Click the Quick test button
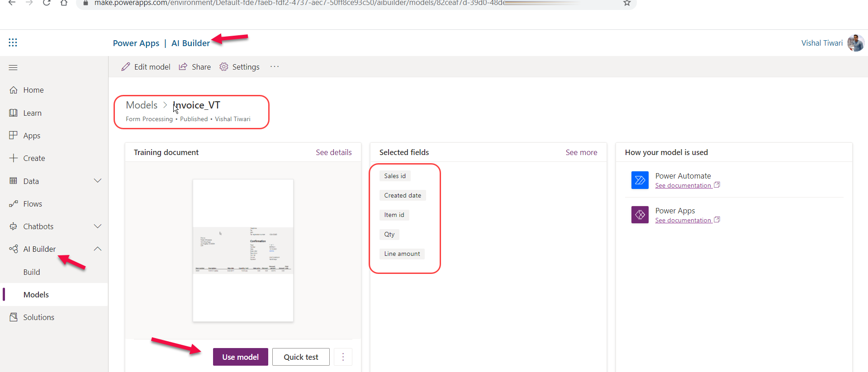 click(x=301, y=357)
